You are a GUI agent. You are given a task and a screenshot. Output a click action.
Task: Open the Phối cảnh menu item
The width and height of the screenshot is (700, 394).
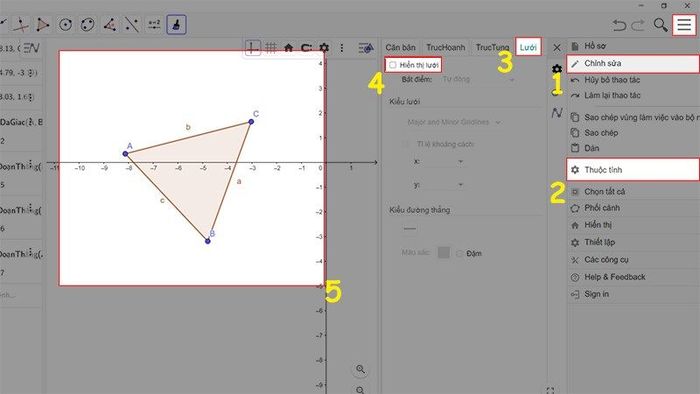click(x=633, y=208)
